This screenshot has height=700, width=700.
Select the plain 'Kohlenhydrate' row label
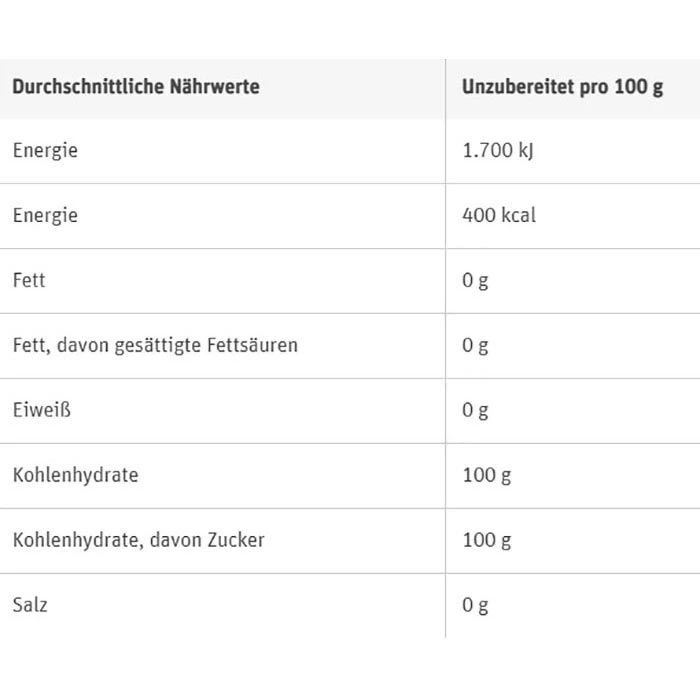coord(75,475)
